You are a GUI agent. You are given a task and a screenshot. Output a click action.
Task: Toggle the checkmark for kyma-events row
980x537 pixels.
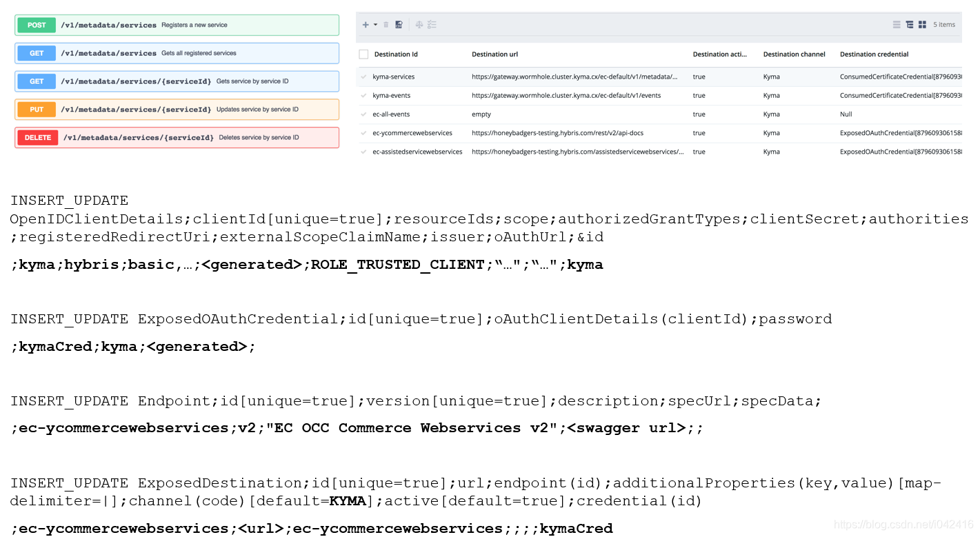point(363,95)
